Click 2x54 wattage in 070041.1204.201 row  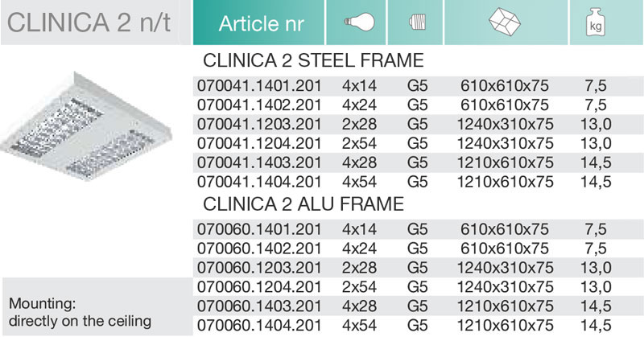tap(359, 144)
